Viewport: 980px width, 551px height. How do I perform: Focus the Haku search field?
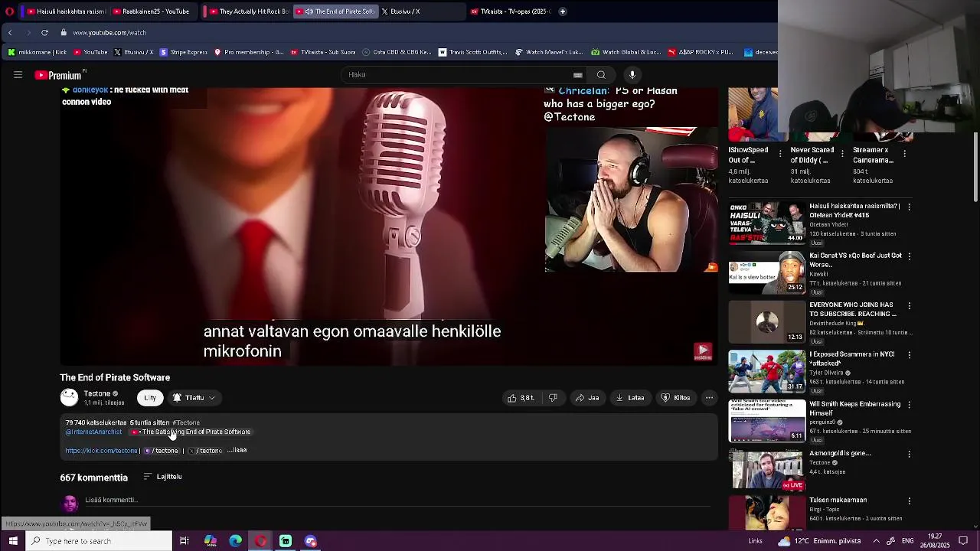(x=459, y=74)
